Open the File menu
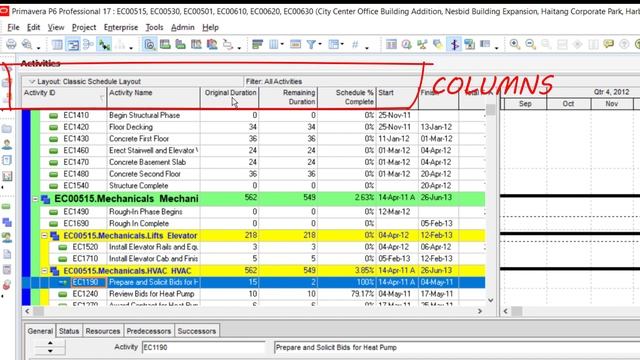The height and width of the screenshot is (360, 640). coord(13,27)
